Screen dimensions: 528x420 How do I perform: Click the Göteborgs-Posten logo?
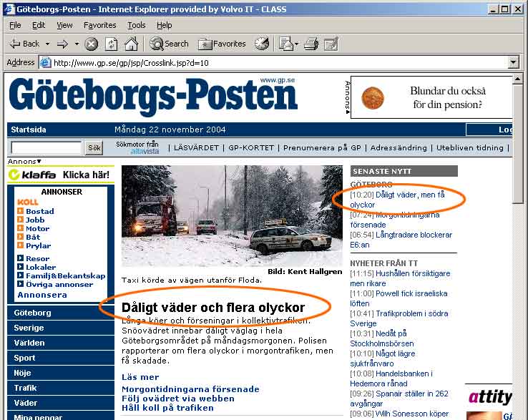(x=153, y=97)
